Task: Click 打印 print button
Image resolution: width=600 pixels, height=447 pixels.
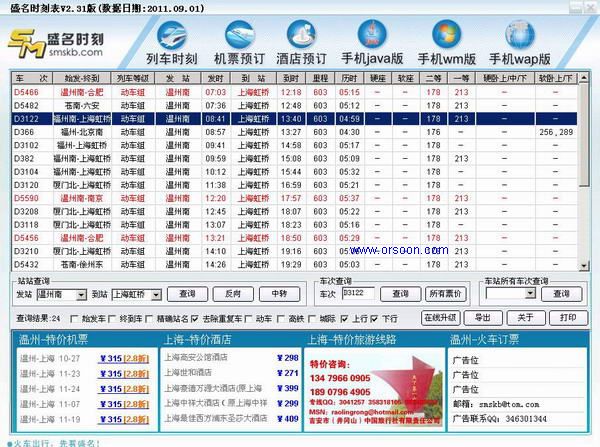Action: (x=568, y=318)
